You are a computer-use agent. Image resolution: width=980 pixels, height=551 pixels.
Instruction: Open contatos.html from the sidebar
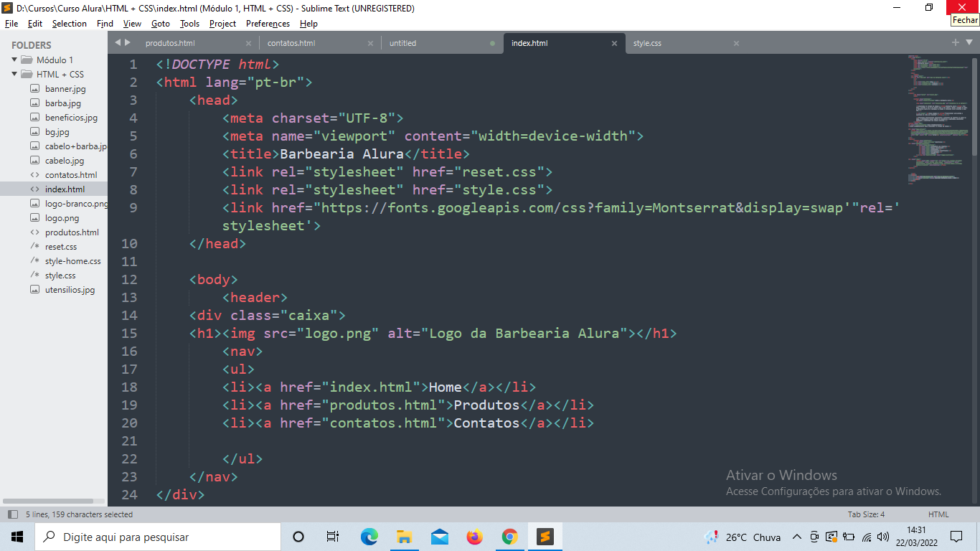71,175
